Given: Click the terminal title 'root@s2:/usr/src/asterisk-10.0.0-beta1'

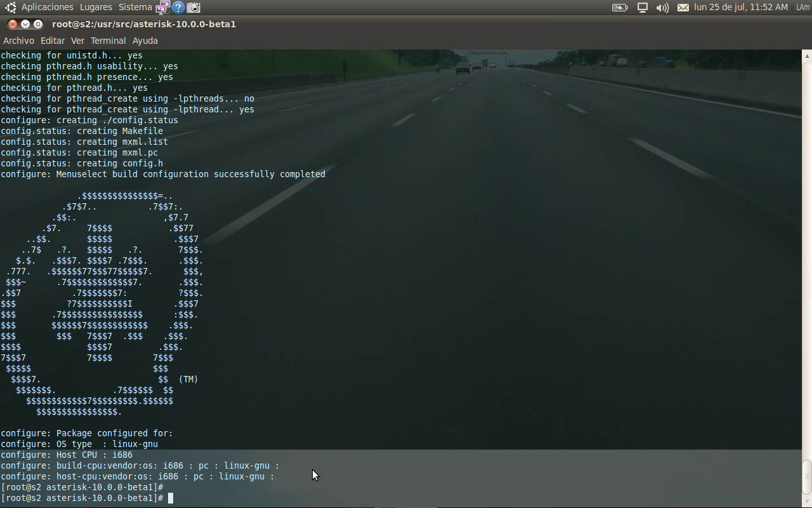Looking at the screenshot, I should tap(144, 24).
